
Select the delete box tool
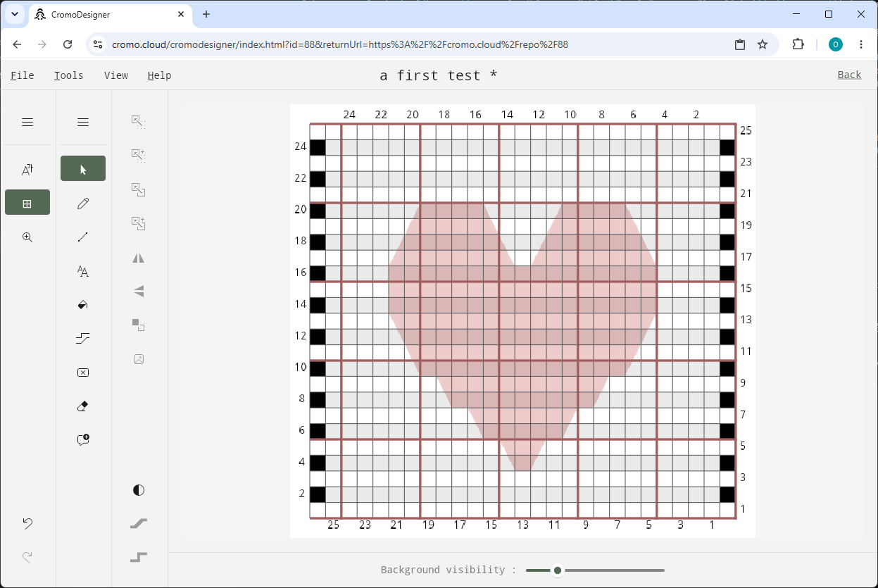(83, 373)
